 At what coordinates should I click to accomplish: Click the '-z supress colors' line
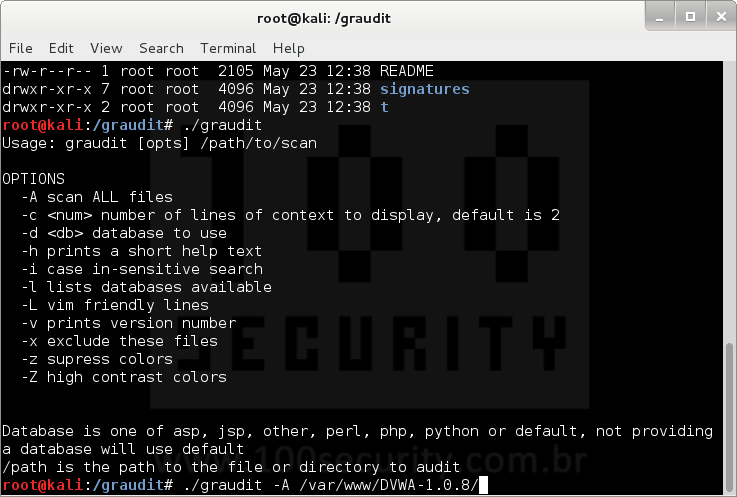click(97, 359)
